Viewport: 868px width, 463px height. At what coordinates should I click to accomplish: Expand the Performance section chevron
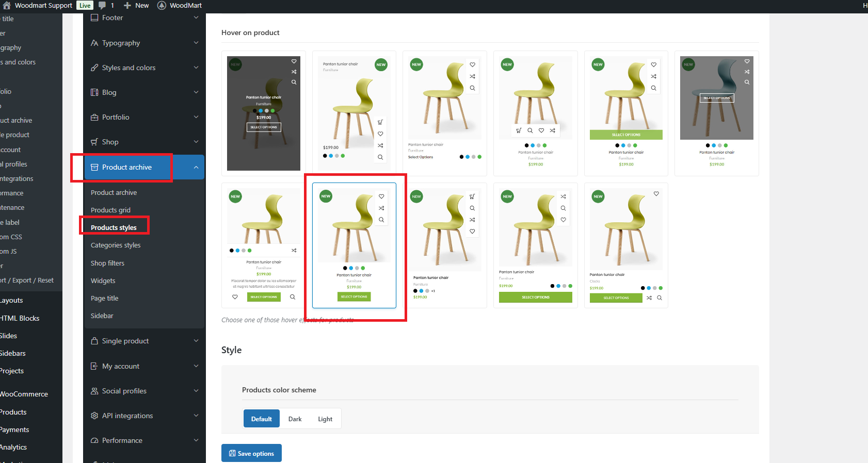coord(196,440)
